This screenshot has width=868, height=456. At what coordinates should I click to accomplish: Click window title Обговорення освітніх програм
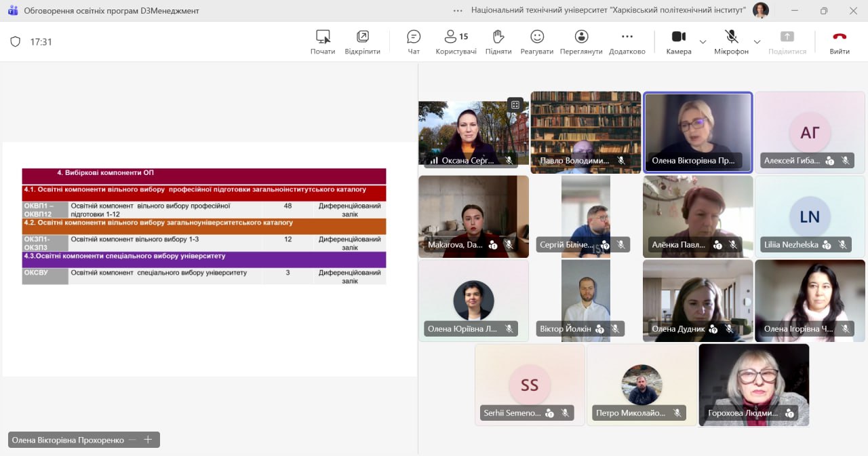112,11
